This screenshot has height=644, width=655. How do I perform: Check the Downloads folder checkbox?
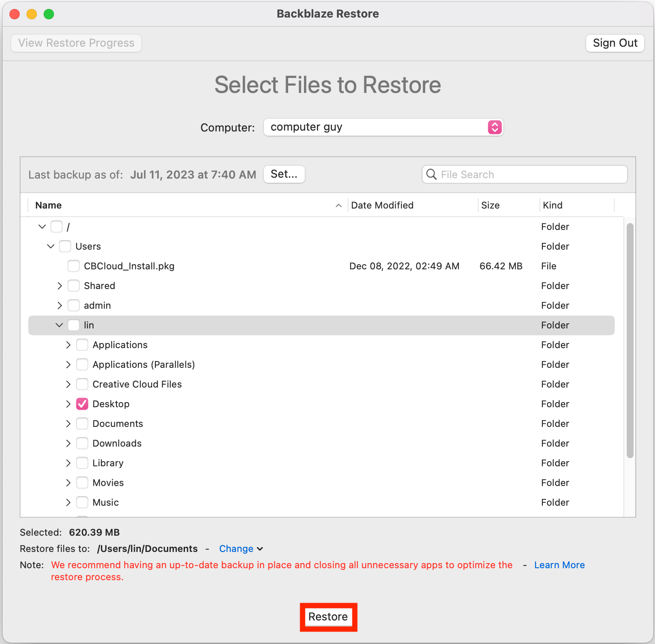coord(82,443)
